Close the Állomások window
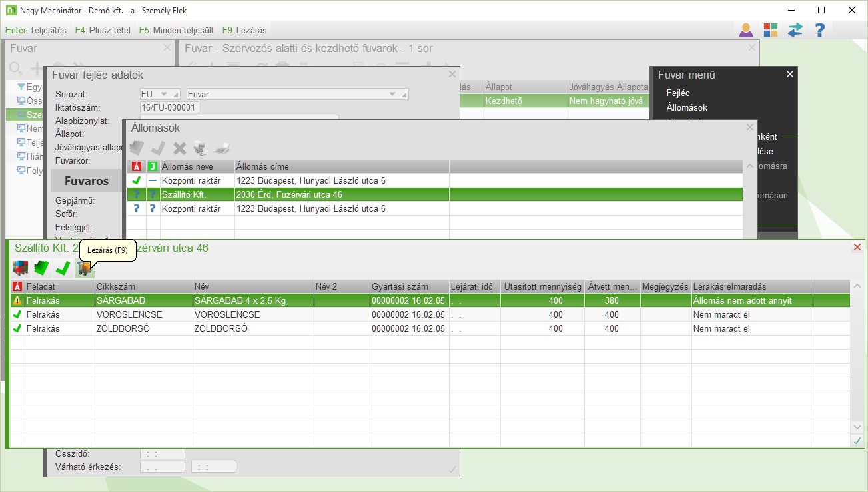Image resolution: width=868 pixels, height=492 pixels. click(750, 127)
